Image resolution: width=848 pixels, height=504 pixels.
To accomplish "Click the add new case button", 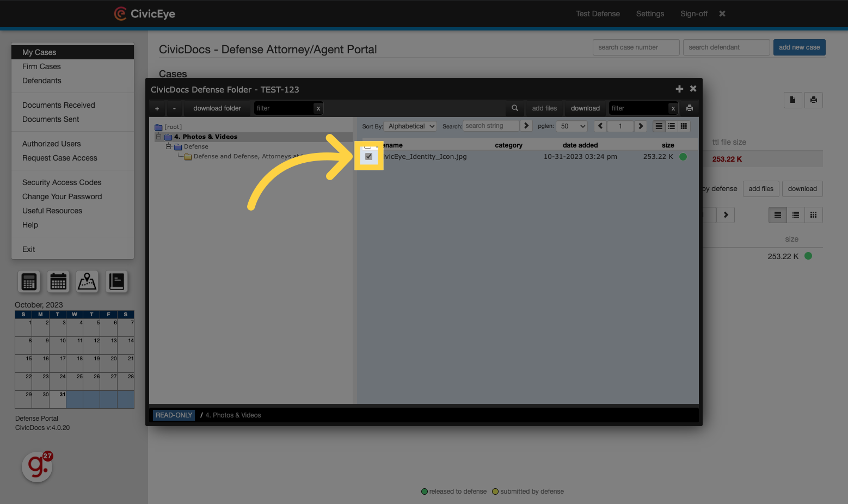I will click(799, 47).
